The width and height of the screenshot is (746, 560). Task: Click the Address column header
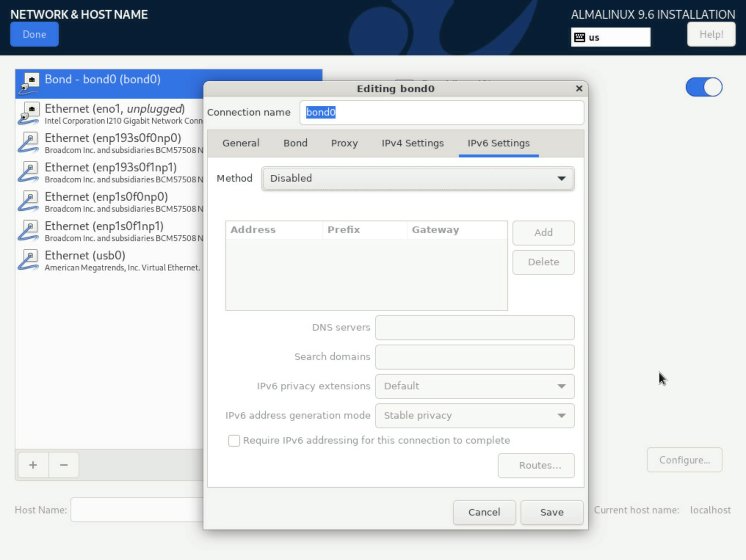click(274, 230)
